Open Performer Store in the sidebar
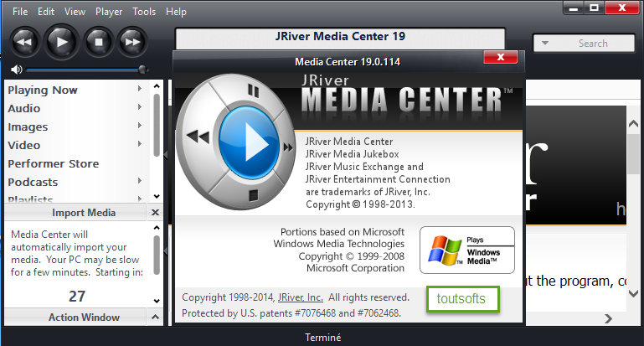The width and height of the screenshot is (644, 346). tap(54, 164)
